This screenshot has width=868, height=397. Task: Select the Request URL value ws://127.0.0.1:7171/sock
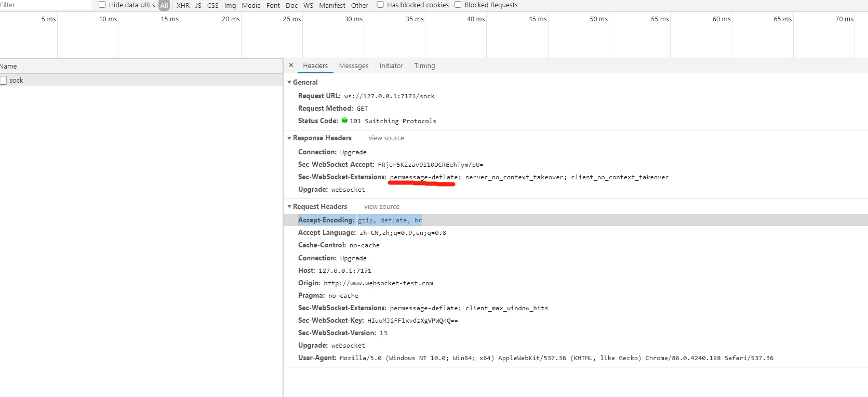point(389,96)
